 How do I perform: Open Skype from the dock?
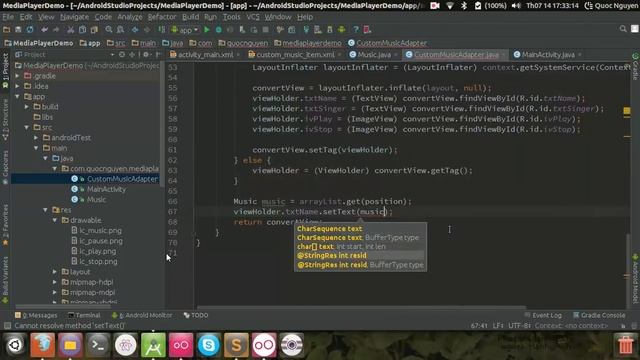coord(209,345)
